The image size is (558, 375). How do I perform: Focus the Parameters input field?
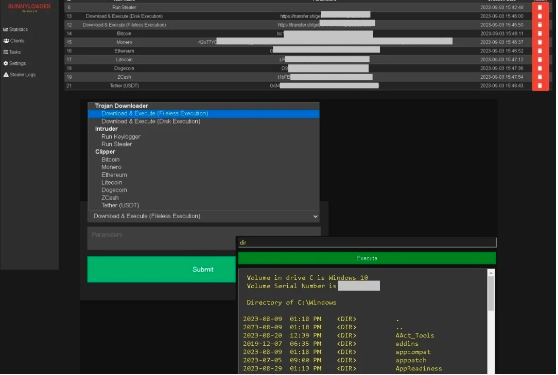(x=204, y=238)
